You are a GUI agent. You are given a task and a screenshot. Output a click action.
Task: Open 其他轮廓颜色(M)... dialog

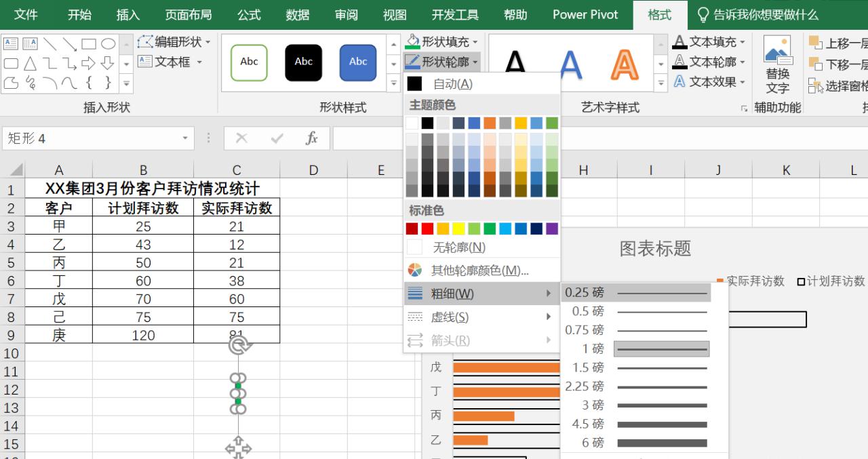click(481, 271)
